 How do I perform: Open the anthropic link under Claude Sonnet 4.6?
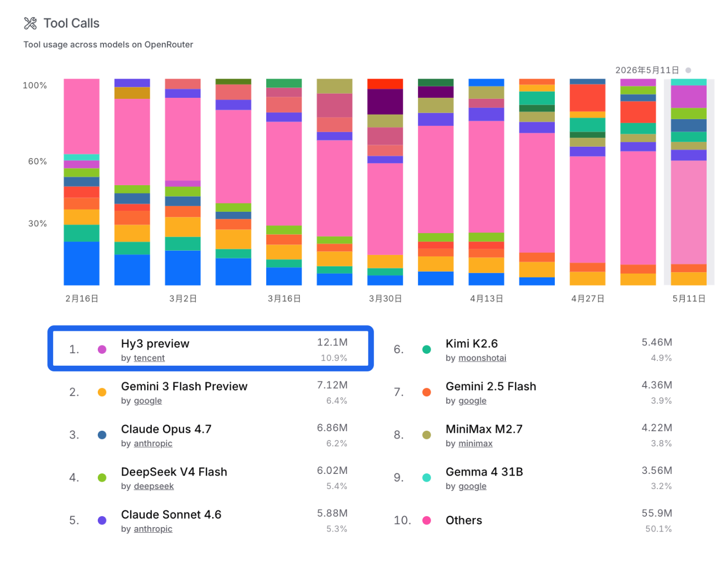(153, 529)
